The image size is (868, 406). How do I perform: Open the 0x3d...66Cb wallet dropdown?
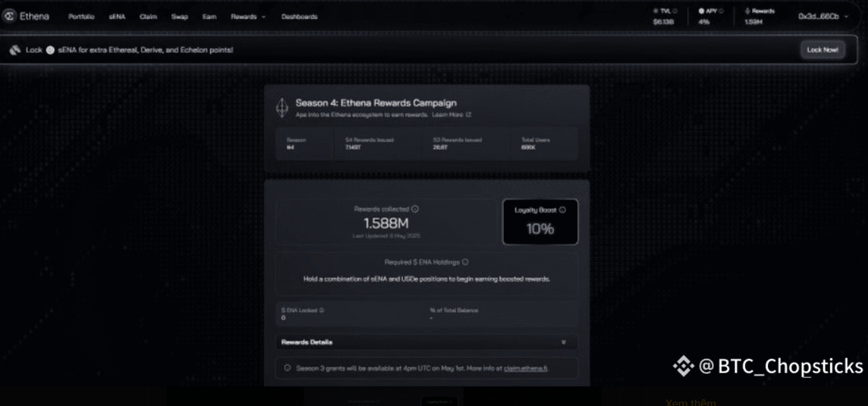click(823, 16)
